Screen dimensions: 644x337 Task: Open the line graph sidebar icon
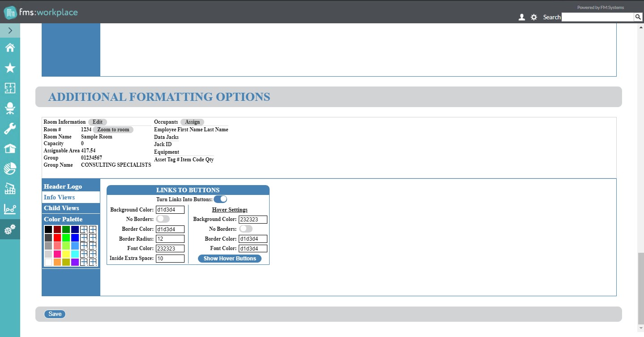(x=10, y=209)
